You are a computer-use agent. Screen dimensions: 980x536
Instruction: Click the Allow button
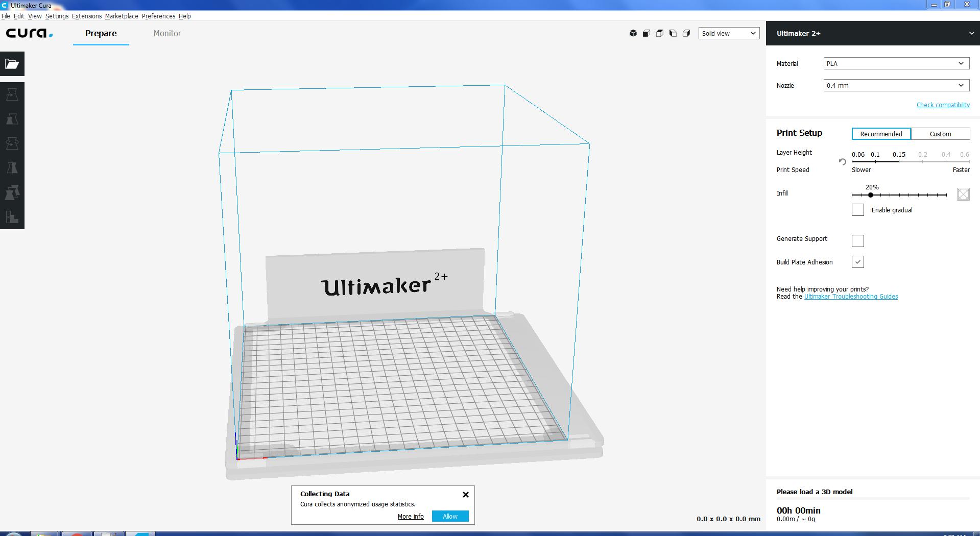coord(450,516)
